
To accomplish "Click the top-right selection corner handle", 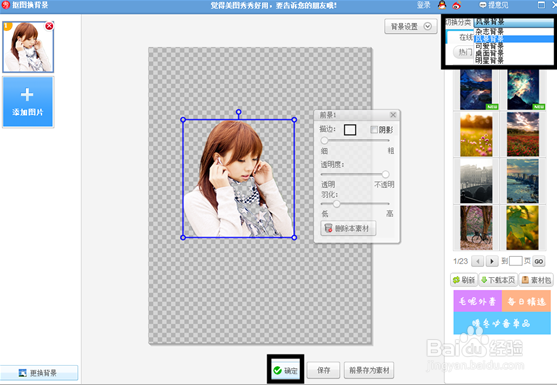I will point(294,120).
